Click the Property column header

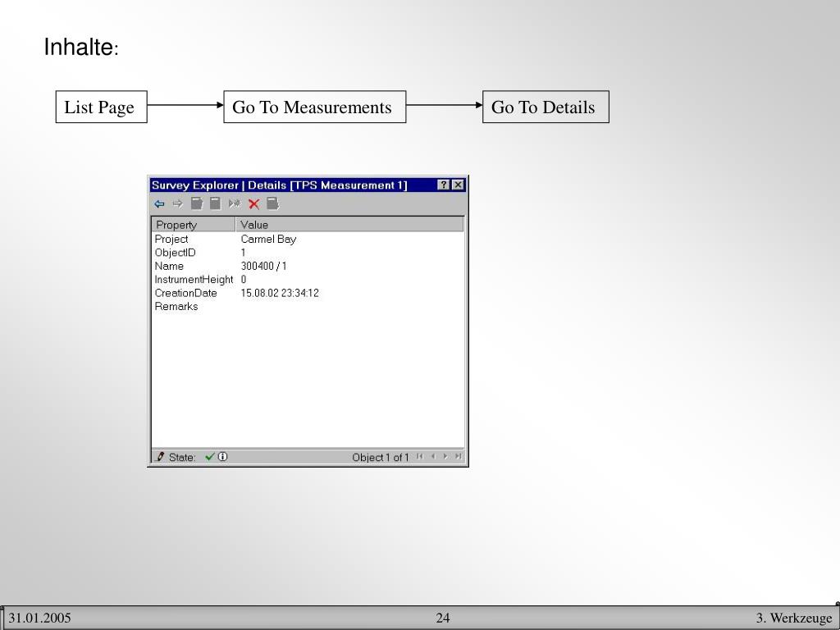(x=194, y=225)
